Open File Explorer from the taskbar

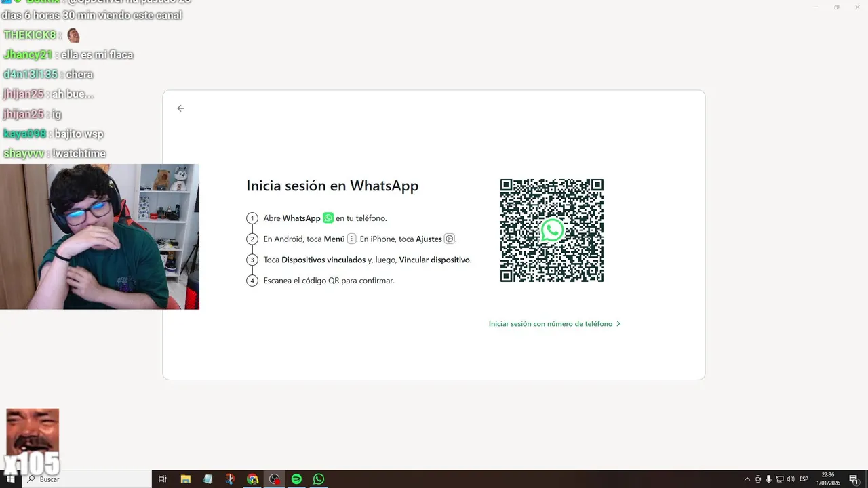(x=185, y=479)
